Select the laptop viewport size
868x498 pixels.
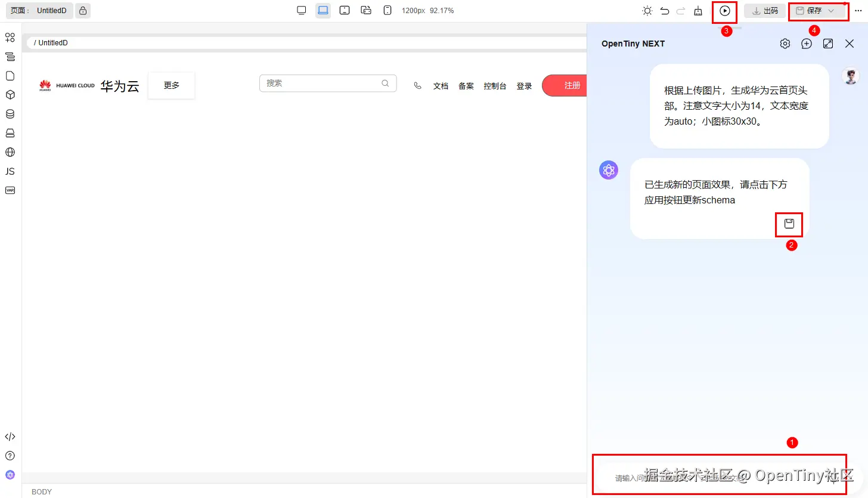323,10
